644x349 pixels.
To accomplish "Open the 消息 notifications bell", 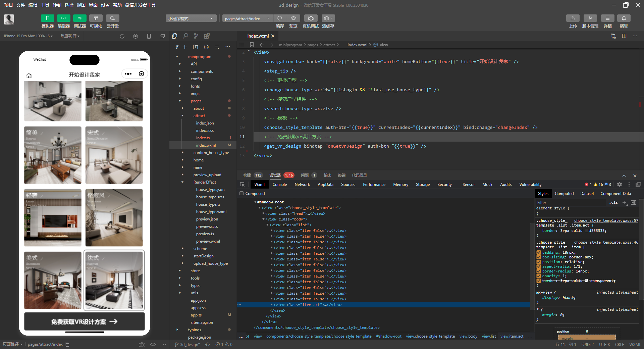I will (x=624, y=18).
